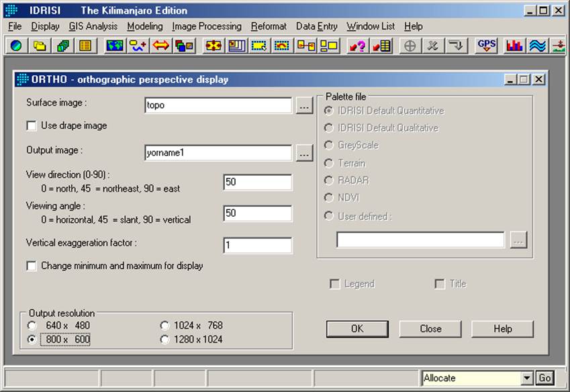The height and width of the screenshot is (392, 570).
Task: Launch the world map display icon
Action: pos(115,46)
